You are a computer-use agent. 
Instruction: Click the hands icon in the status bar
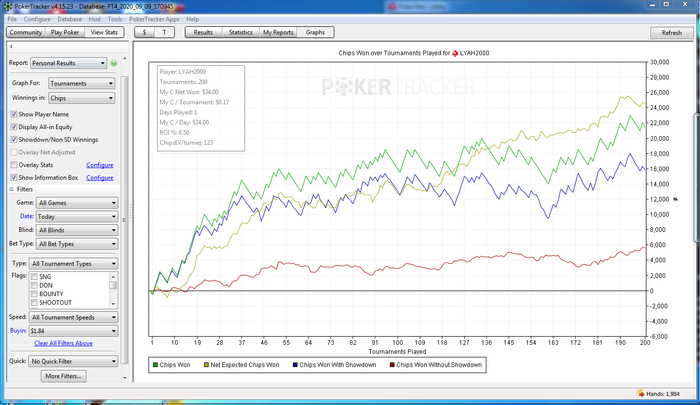(x=640, y=393)
